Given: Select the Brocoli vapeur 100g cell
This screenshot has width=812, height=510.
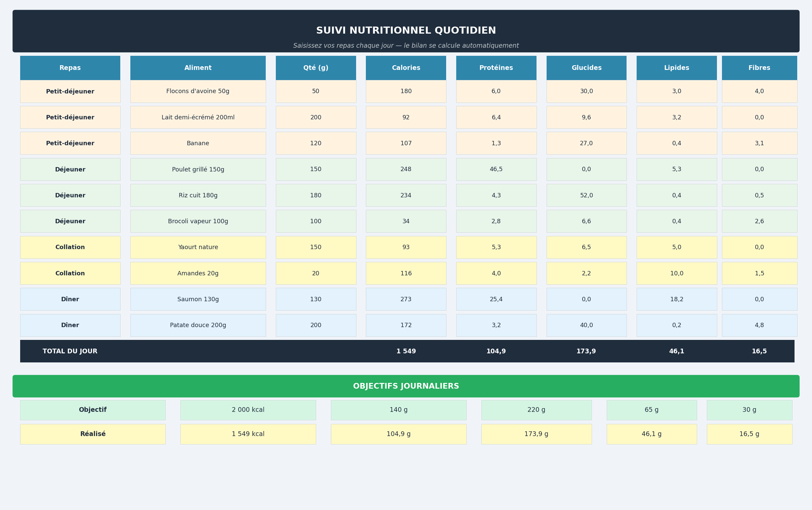Looking at the screenshot, I should (x=198, y=221).
